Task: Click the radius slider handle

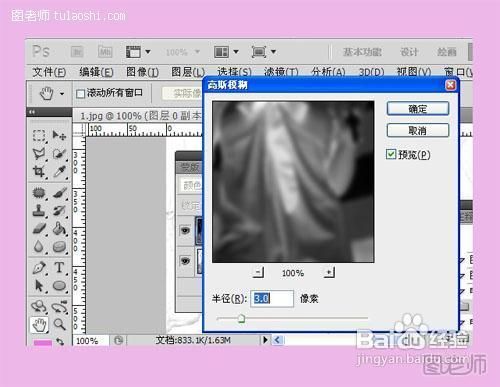Action: click(x=241, y=319)
